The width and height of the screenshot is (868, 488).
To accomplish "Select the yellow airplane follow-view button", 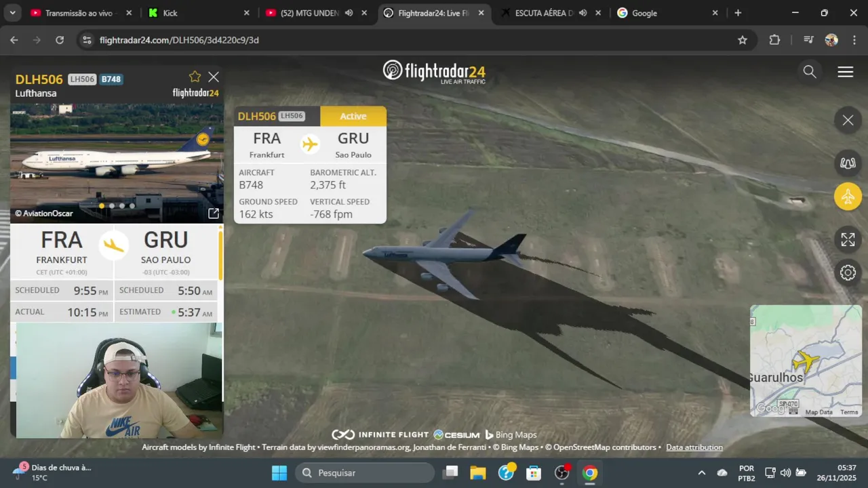I will [x=848, y=197].
